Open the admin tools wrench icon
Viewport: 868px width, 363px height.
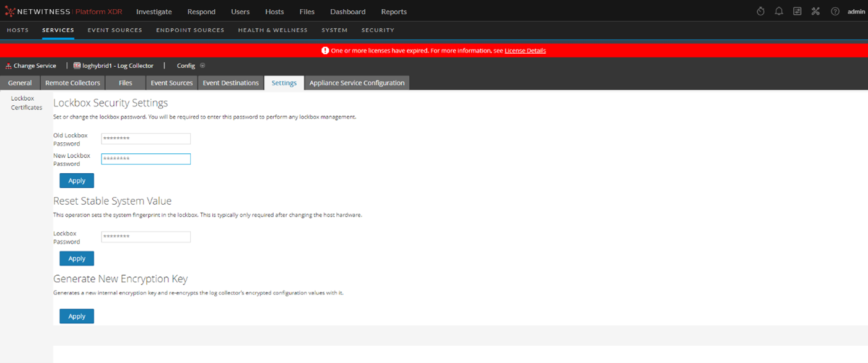click(815, 11)
